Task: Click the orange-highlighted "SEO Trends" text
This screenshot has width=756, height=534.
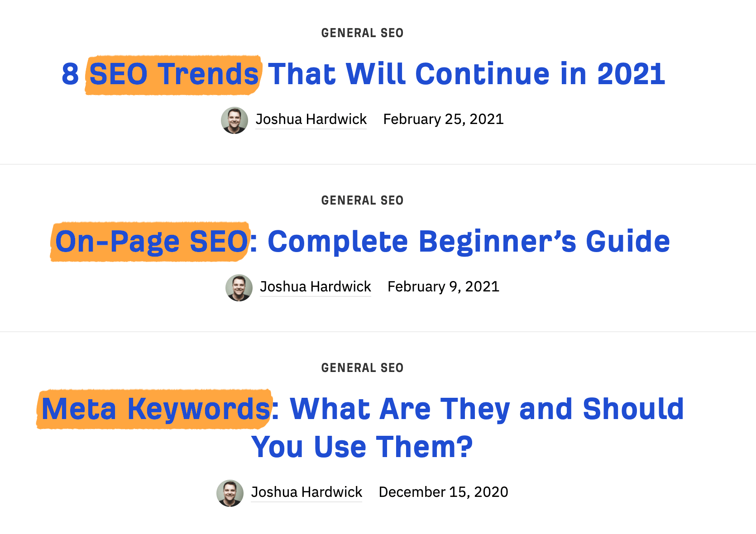Action: (x=174, y=74)
